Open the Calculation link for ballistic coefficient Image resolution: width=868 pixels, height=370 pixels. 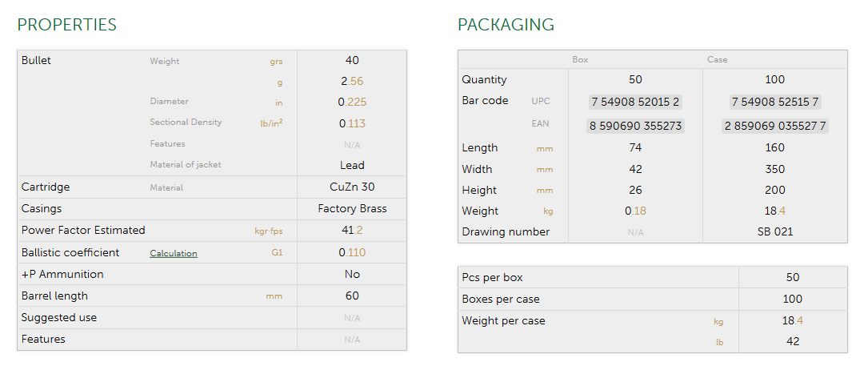click(173, 253)
